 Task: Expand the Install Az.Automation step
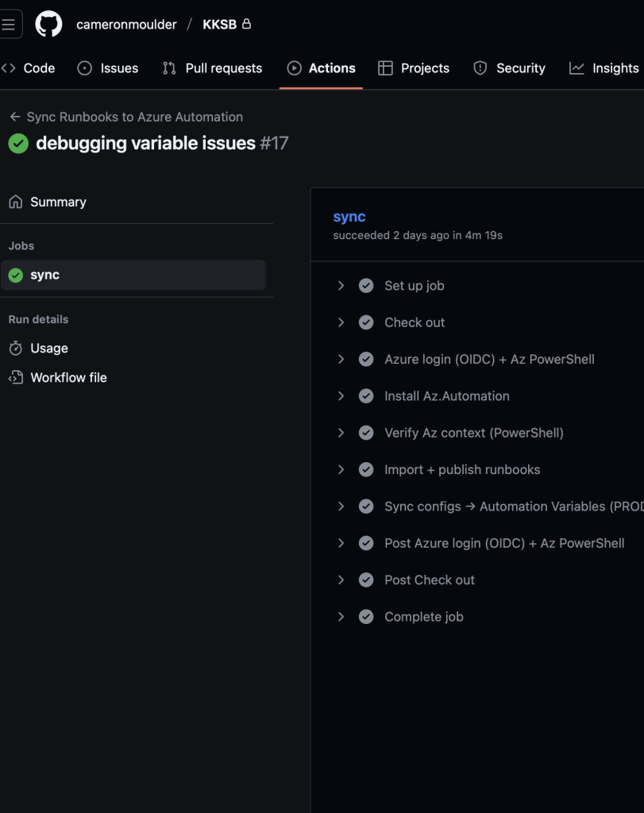pos(341,396)
